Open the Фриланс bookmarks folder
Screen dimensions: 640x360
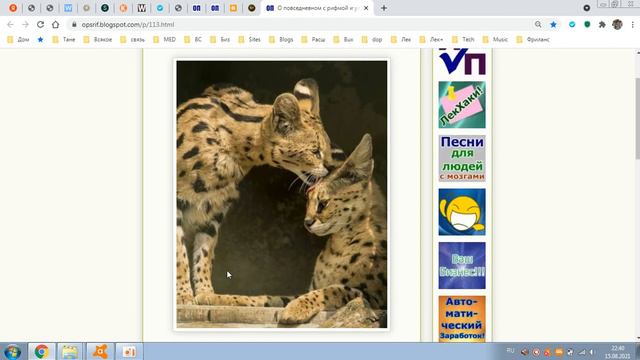pyautogui.click(x=533, y=40)
